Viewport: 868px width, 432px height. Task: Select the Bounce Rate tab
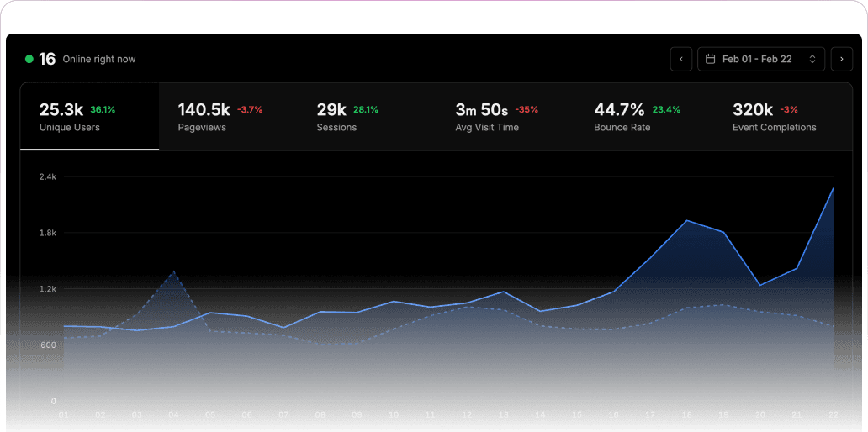click(644, 117)
